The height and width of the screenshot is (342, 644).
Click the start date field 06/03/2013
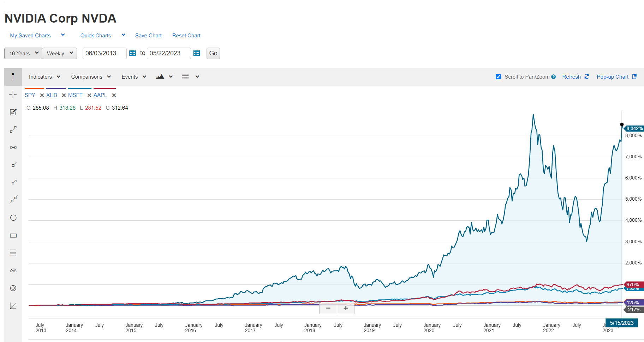click(105, 53)
